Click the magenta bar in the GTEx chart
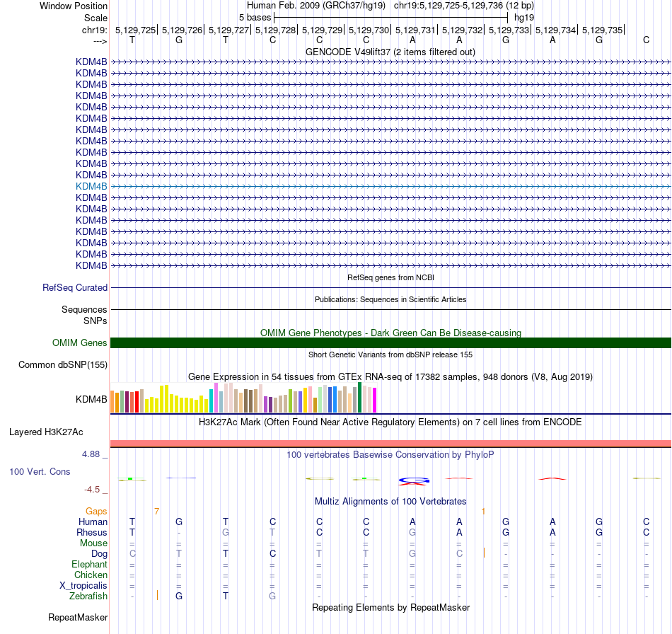The image size is (672, 634). 375,400
